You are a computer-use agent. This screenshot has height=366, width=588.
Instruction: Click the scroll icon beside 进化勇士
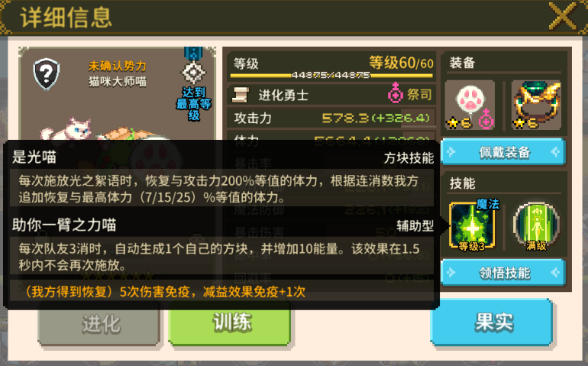click(x=240, y=95)
